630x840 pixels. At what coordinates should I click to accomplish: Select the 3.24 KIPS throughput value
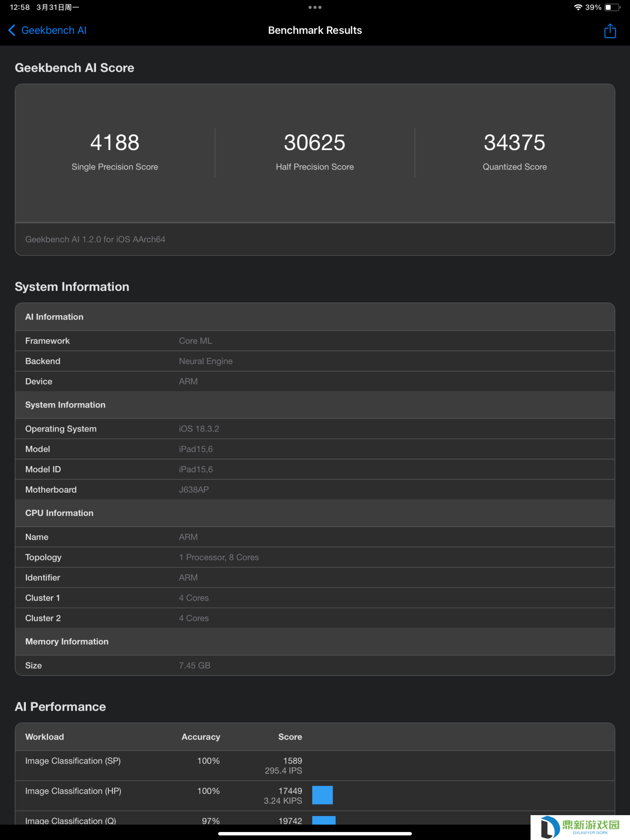tap(283, 801)
